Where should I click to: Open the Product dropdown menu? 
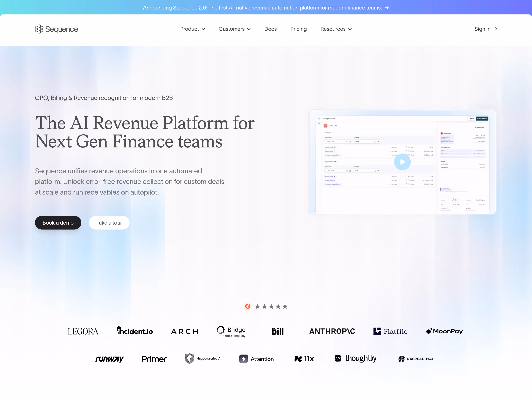[193, 29]
